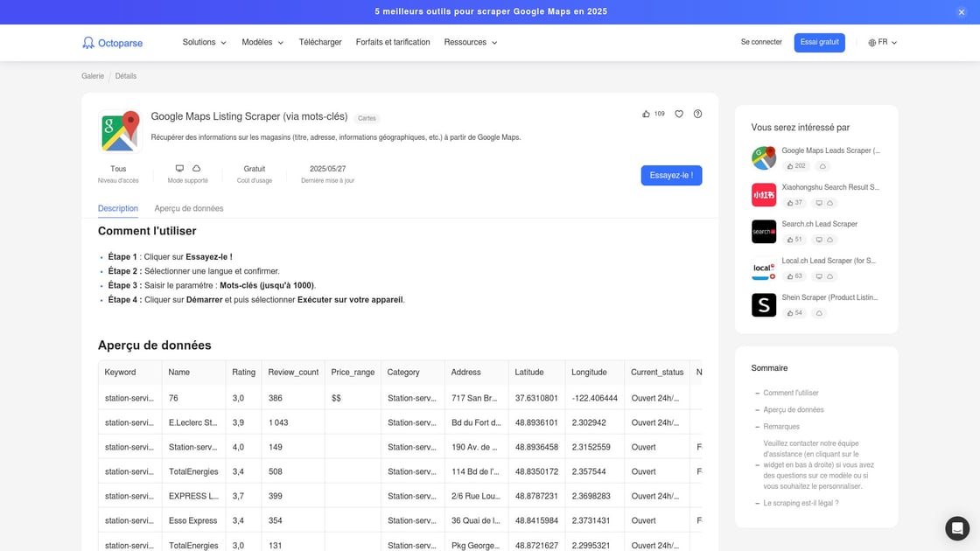Open Local.ch Lead Scraper suggestion
This screenshot has width=980, height=551.
[829, 262]
